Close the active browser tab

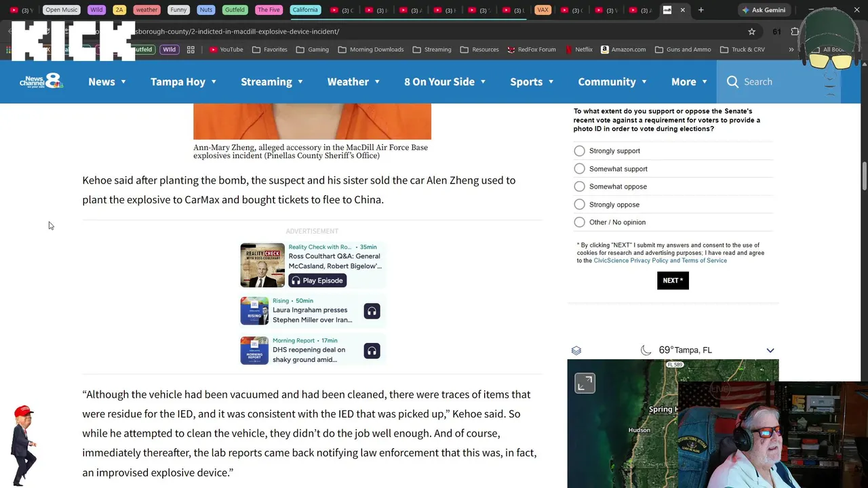pyautogui.click(x=683, y=9)
